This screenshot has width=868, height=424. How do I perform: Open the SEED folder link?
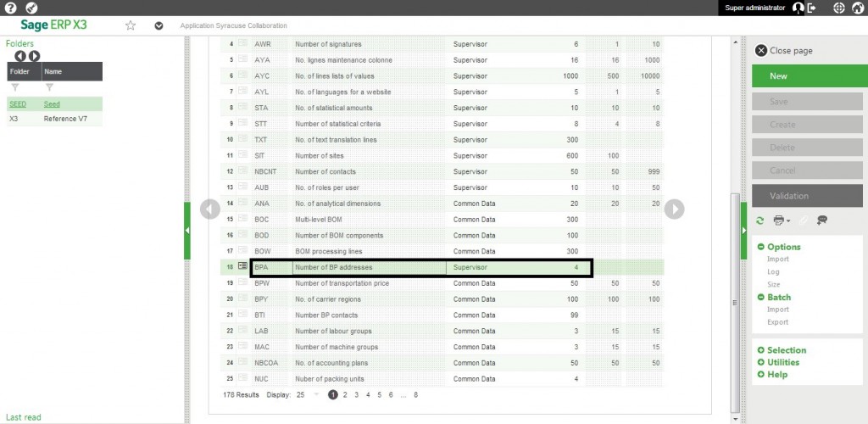(x=17, y=104)
